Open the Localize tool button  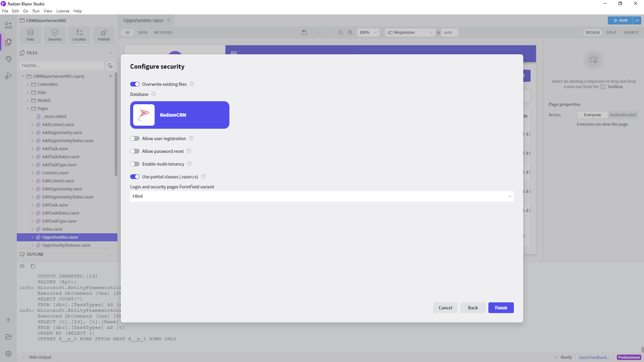click(x=79, y=35)
